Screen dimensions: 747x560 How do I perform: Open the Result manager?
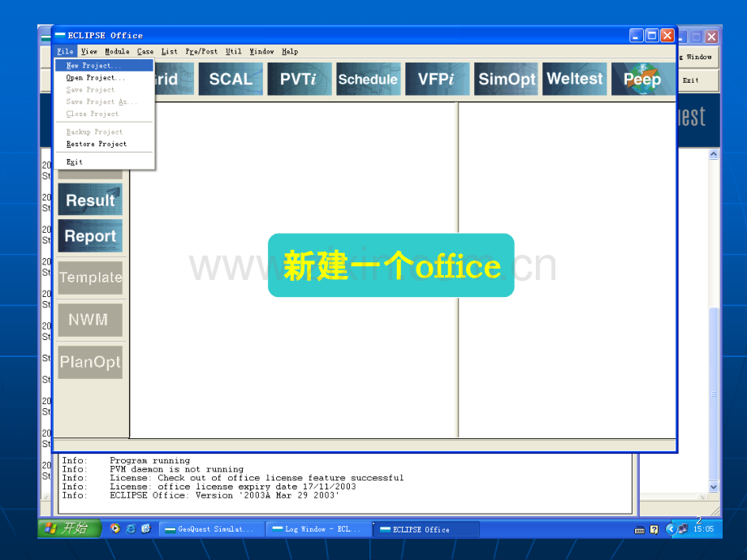[90, 200]
